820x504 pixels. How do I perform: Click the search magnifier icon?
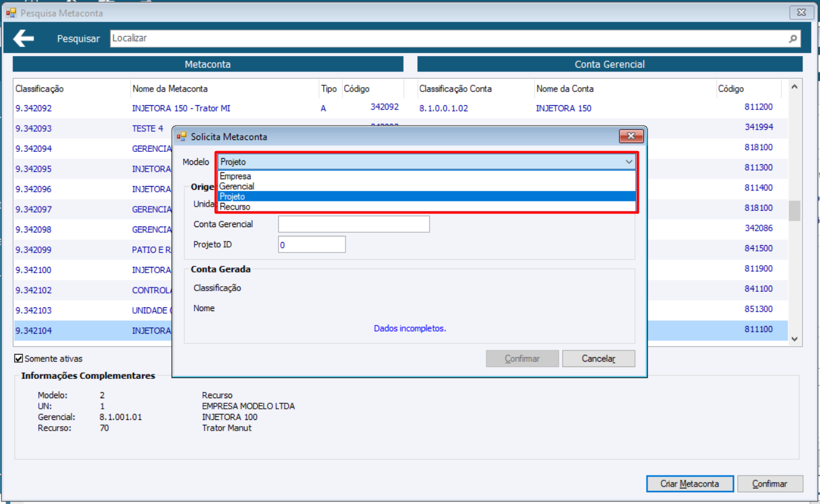[x=793, y=39]
